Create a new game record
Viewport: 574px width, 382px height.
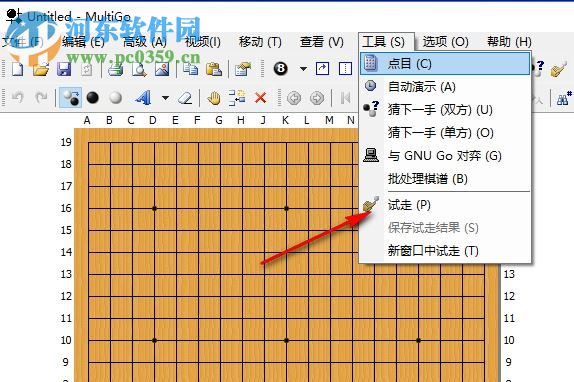17,69
